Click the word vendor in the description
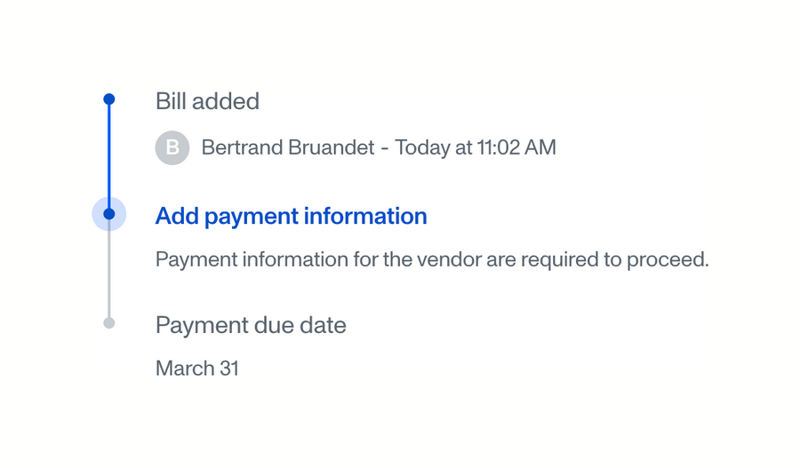The height and width of the screenshot is (468, 800). pos(450,260)
